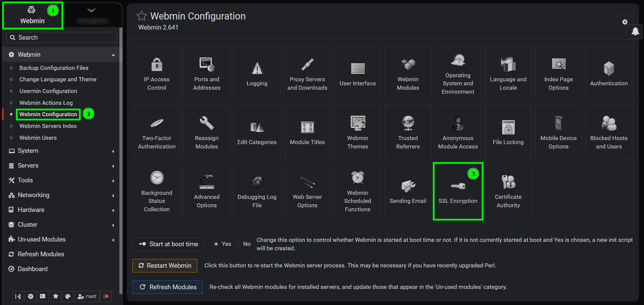Open favorites star in bottom toolbar
Viewport: 644px width, 305px height.
[56, 296]
